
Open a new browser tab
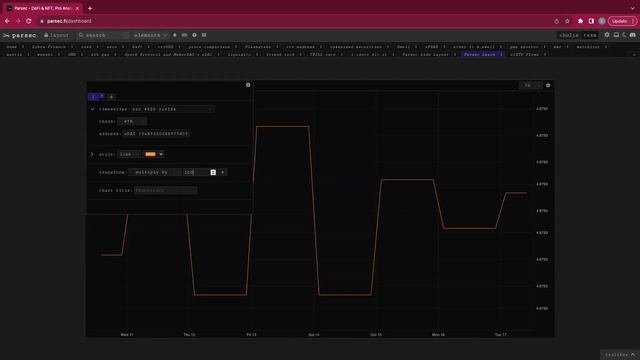[90, 8]
